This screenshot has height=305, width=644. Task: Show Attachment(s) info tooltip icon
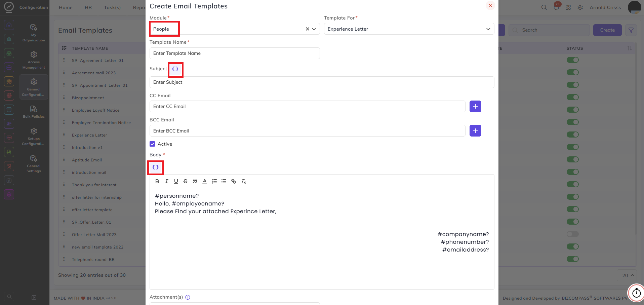(188, 297)
